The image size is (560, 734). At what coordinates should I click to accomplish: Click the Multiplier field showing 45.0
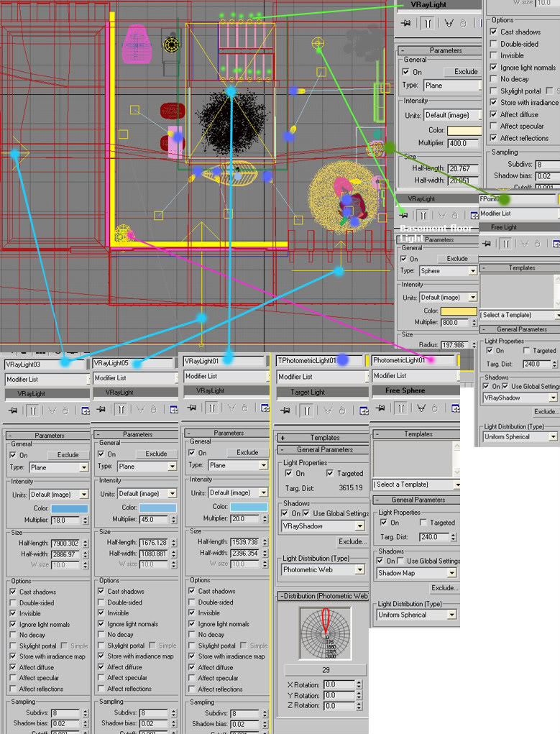point(154,520)
